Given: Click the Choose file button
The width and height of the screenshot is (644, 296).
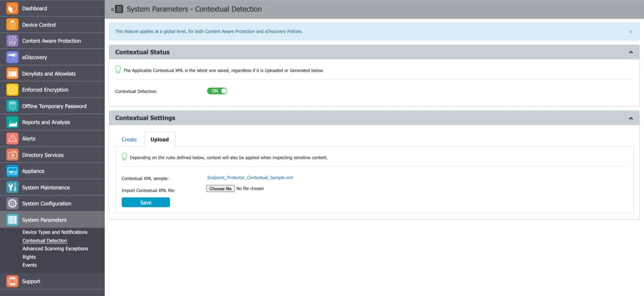Looking at the screenshot, I should [x=220, y=189].
